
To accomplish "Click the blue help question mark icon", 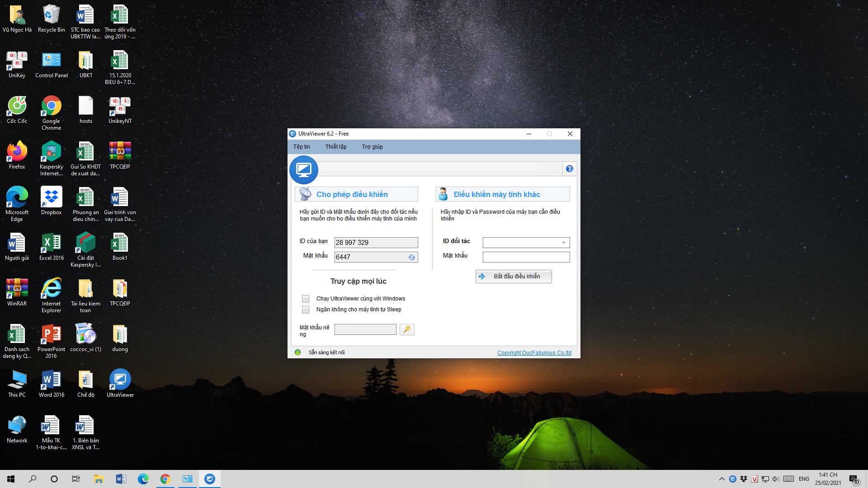I will pyautogui.click(x=569, y=169).
